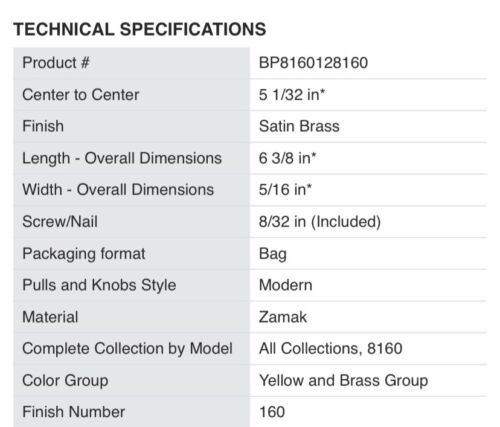Click the Packaging format Bag value
500x427 pixels.
click(x=273, y=254)
